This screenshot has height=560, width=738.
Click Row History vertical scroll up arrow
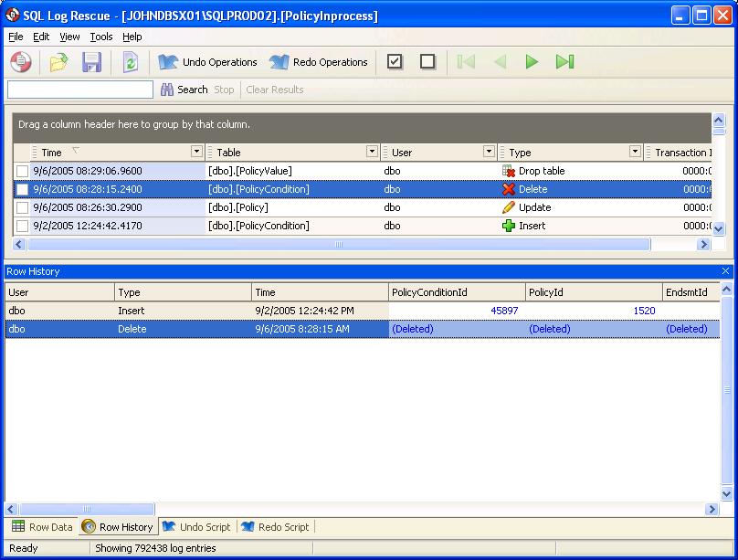click(726, 289)
